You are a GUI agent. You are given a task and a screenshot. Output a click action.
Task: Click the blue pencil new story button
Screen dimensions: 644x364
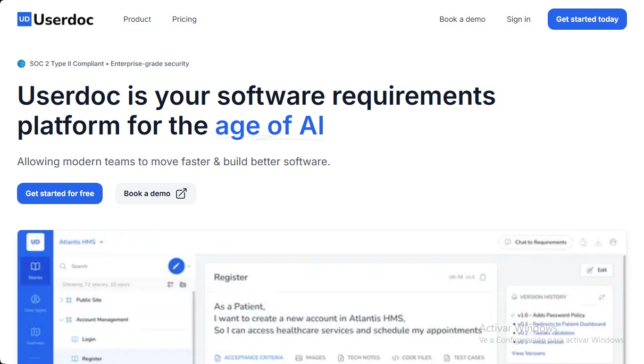click(x=176, y=266)
